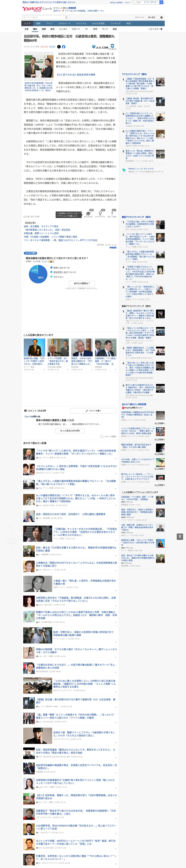Open related link 中国企業、星野リゾートトマム売却
The width and height of the screenshot is (186, 868).
pos(41,233)
